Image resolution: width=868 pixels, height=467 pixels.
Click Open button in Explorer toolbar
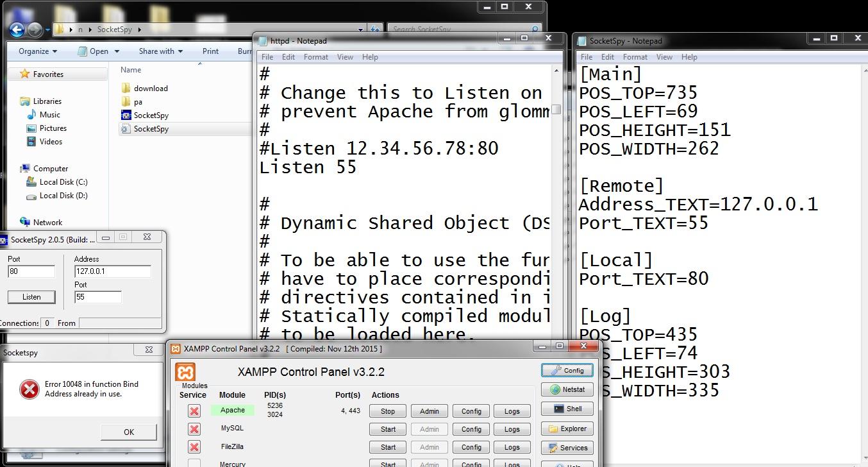tap(93, 51)
